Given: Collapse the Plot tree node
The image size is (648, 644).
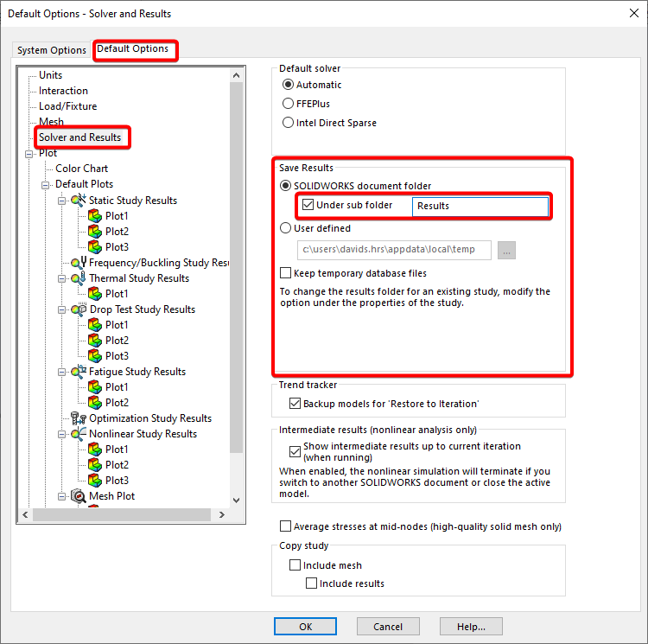Looking at the screenshot, I should click(29, 154).
